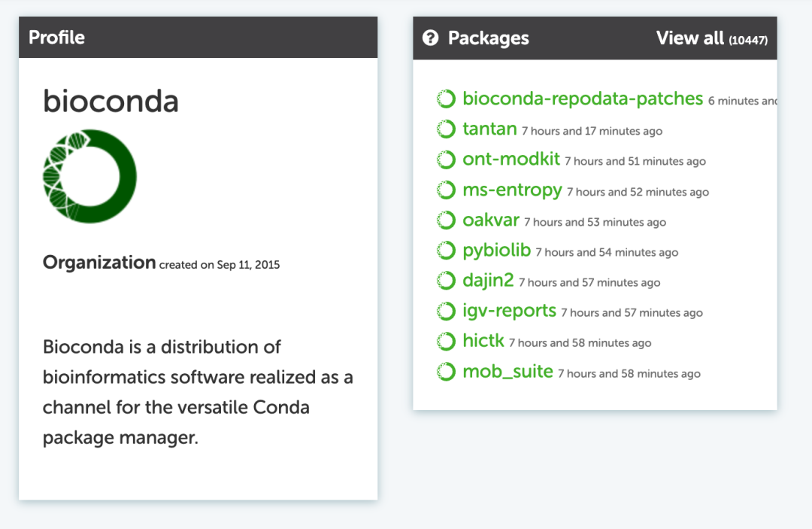Open the bioconda-repodata-patches package link

[x=583, y=99]
